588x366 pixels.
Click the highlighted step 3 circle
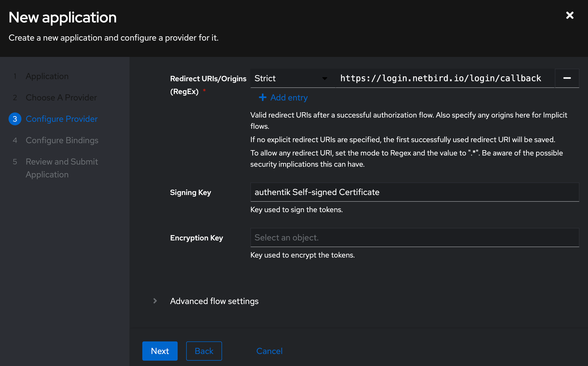pos(15,119)
